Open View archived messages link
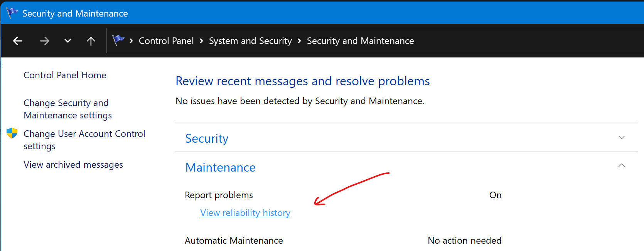 click(x=73, y=165)
